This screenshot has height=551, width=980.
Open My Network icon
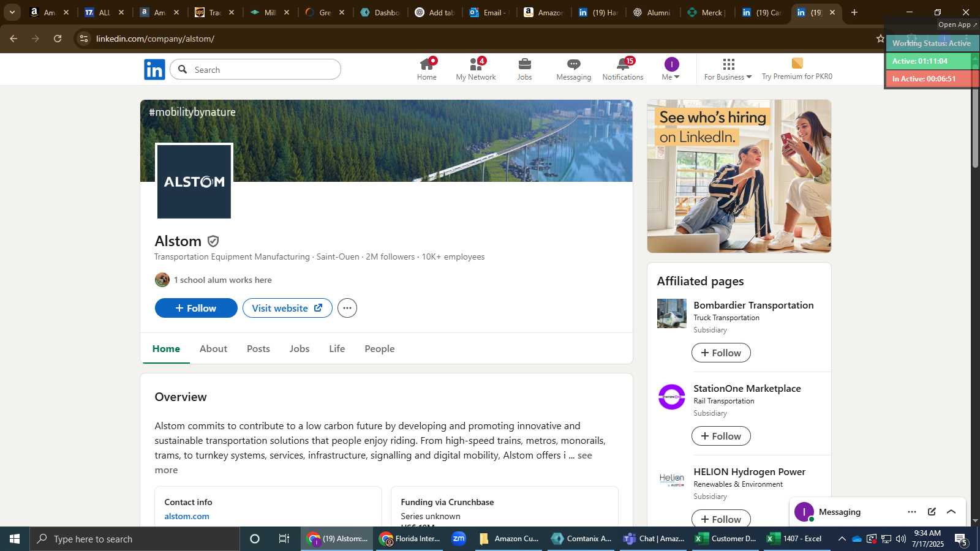click(476, 69)
